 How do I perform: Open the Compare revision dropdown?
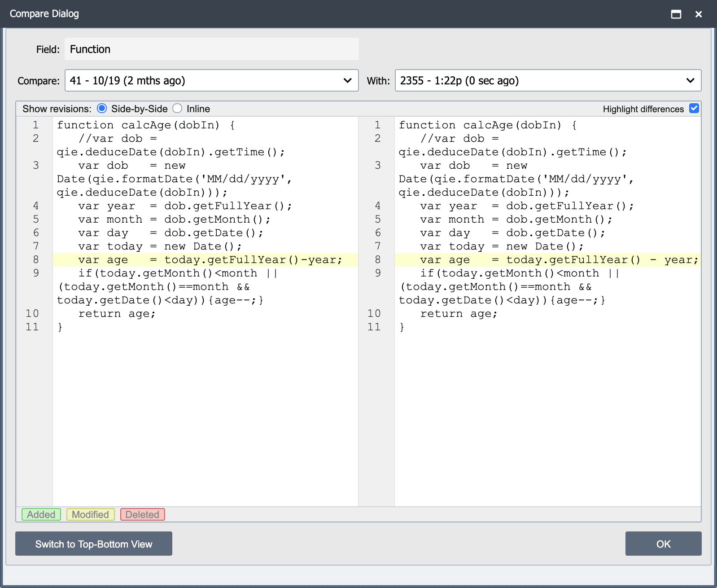point(212,80)
